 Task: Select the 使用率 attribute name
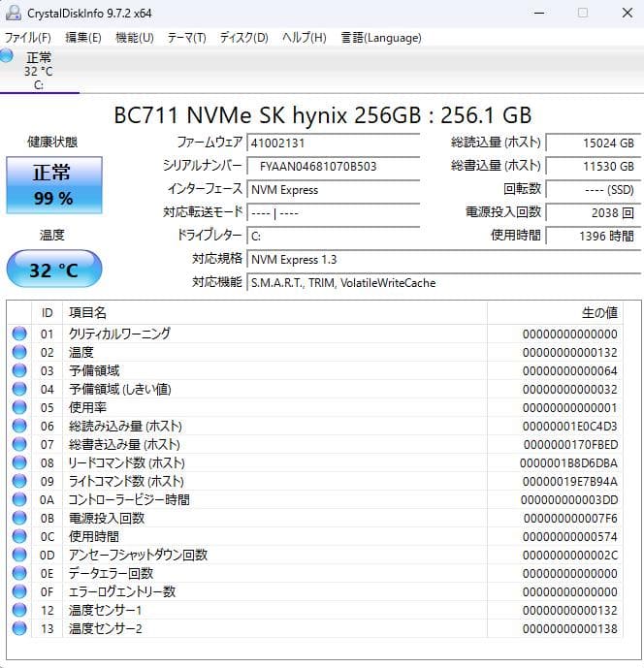[x=87, y=407]
